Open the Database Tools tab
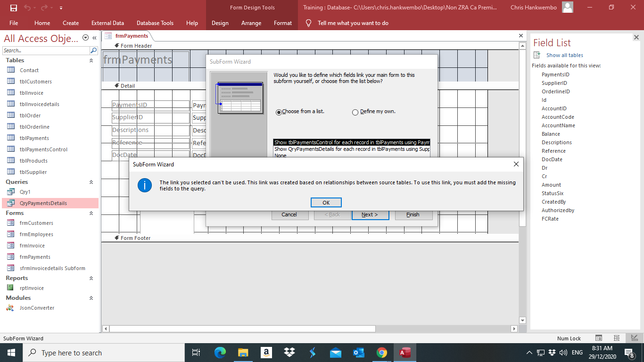The height and width of the screenshot is (362, 644). 155,23
